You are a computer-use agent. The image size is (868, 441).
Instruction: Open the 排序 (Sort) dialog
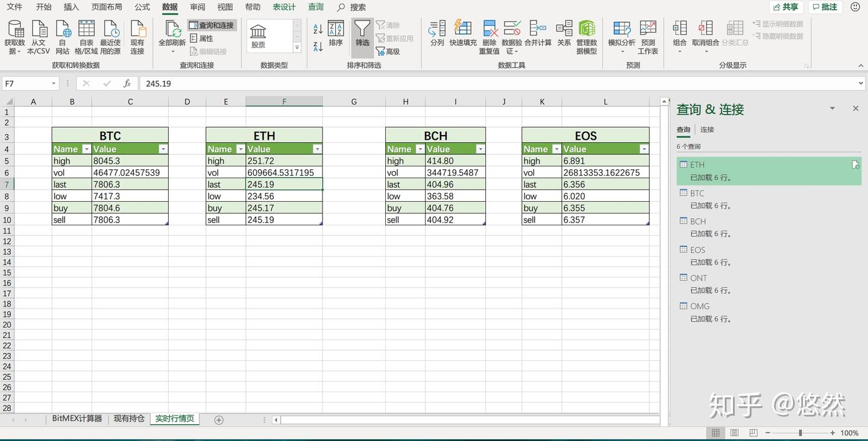(x=336, y=34)
